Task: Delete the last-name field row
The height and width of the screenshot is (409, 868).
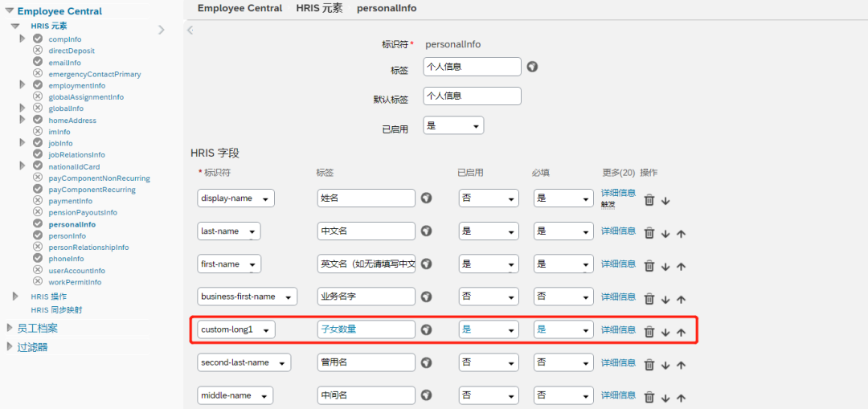Action: 650,234
